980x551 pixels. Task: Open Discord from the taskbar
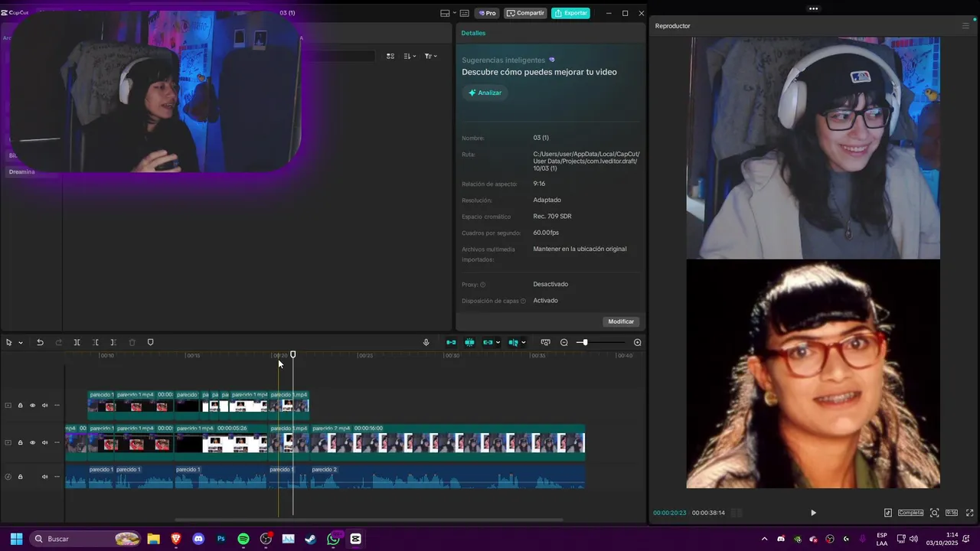199,539
